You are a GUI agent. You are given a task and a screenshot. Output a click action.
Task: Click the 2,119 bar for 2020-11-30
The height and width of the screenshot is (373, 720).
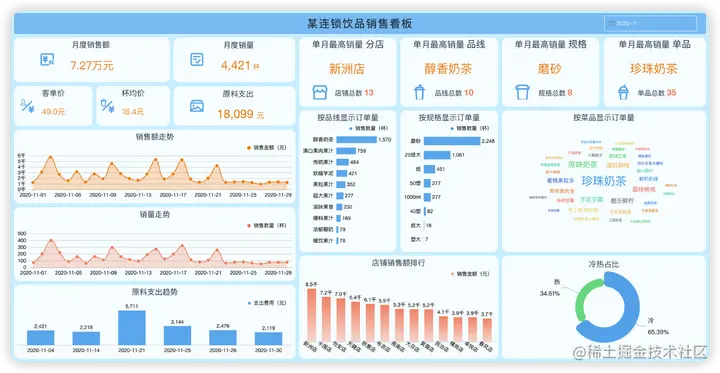(x=269, y=339)
